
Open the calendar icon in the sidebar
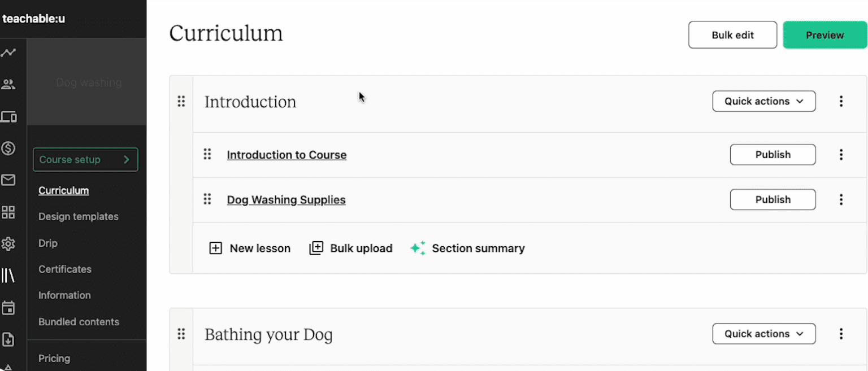pos(9,307)
